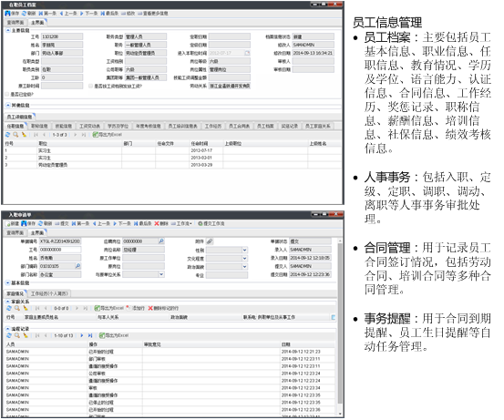Open the 工作流 toolbar dropdown
Image resolution: width=504 pixels, height=420 pixels.
pos(181,223)
